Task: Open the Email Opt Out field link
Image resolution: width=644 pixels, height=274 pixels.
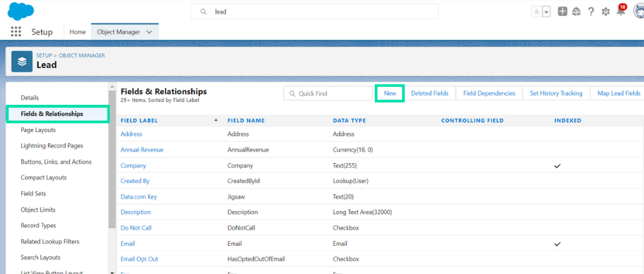Action: click(x=139, y=259)
